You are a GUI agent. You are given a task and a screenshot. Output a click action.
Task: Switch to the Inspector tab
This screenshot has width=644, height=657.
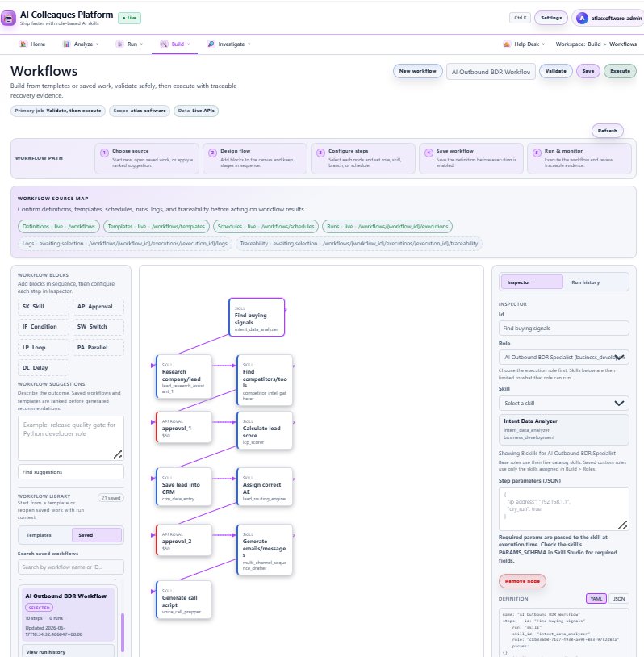(531, 282)
